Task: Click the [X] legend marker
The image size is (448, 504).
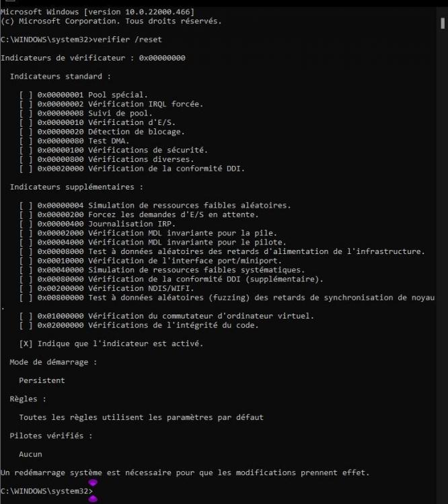Action: (26, 343)
